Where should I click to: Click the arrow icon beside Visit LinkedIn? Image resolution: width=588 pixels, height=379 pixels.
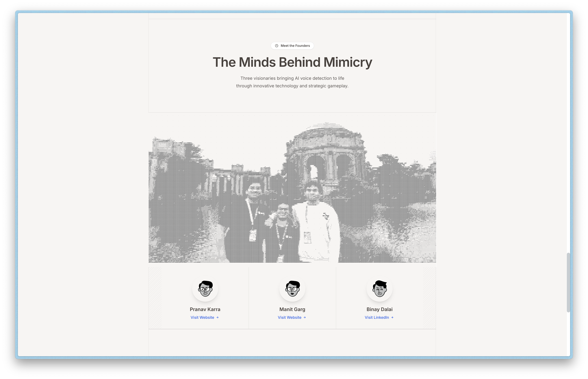392,317
